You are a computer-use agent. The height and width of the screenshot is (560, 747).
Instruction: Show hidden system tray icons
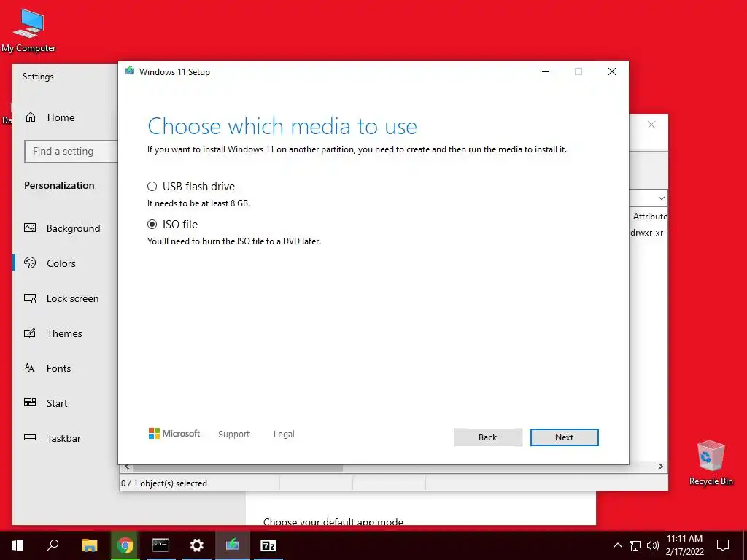pyautogui.click(x=617, y=545)
